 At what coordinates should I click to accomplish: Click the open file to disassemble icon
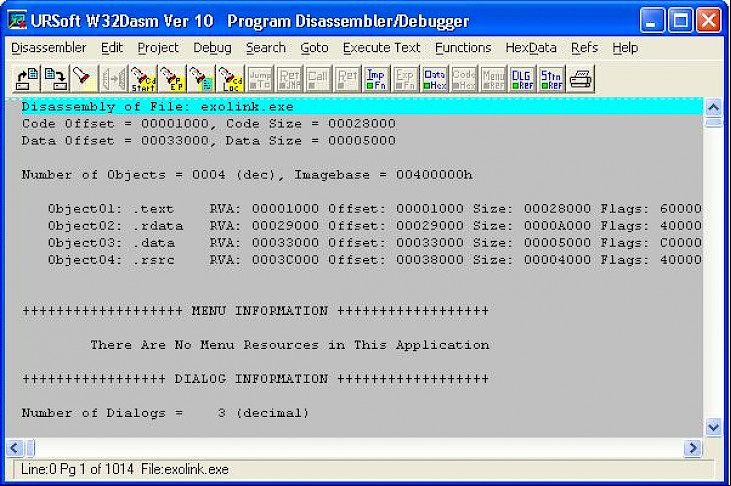[27, 78]
